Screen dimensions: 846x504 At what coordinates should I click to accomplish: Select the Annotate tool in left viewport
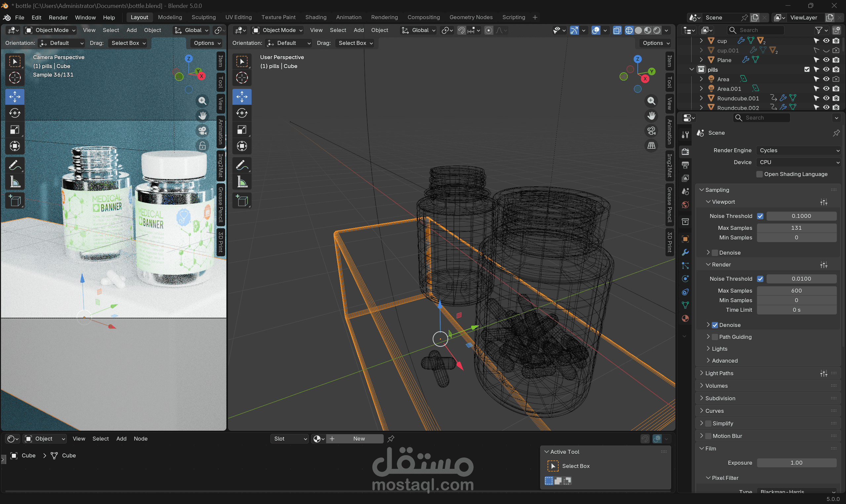pyautogui.click(x=15, y=165)
